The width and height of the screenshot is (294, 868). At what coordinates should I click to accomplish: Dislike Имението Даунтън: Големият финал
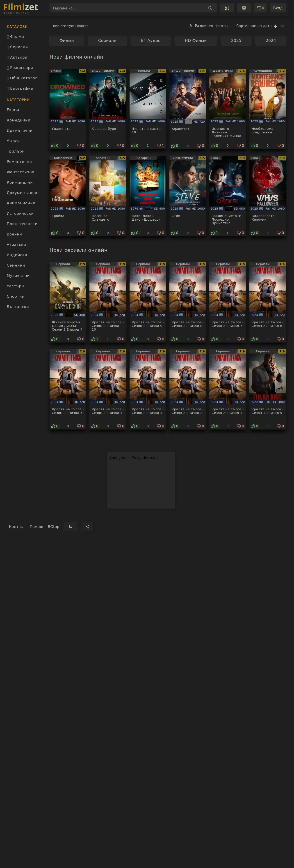(x=240, y=146)
